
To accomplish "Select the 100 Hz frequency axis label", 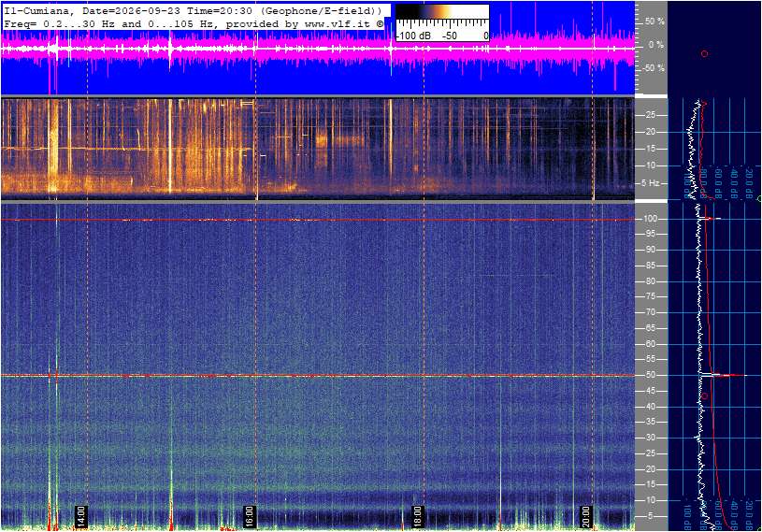I will pos(650,219).
